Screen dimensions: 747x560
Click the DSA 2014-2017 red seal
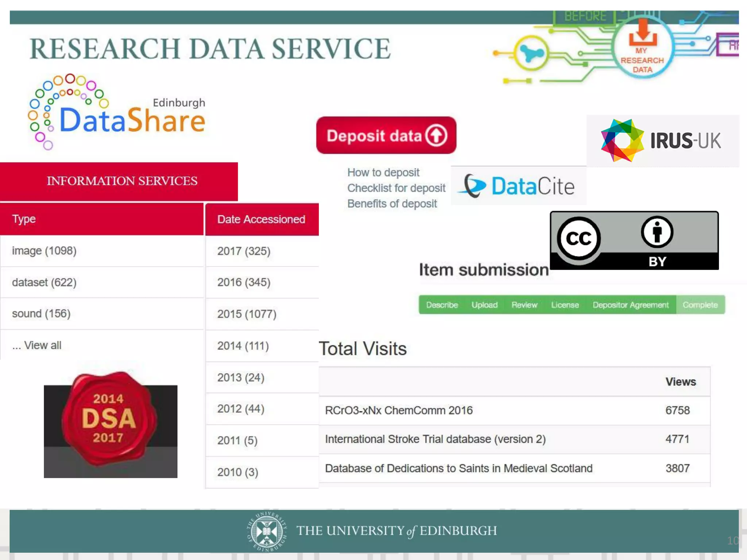[x=109, y=419]
